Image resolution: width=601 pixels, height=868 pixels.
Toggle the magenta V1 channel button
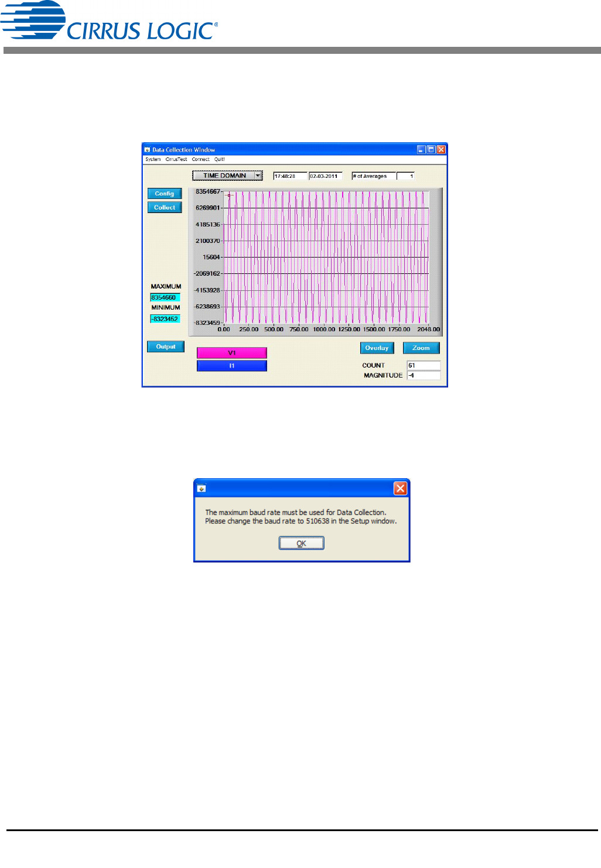(x=232, y=353)
